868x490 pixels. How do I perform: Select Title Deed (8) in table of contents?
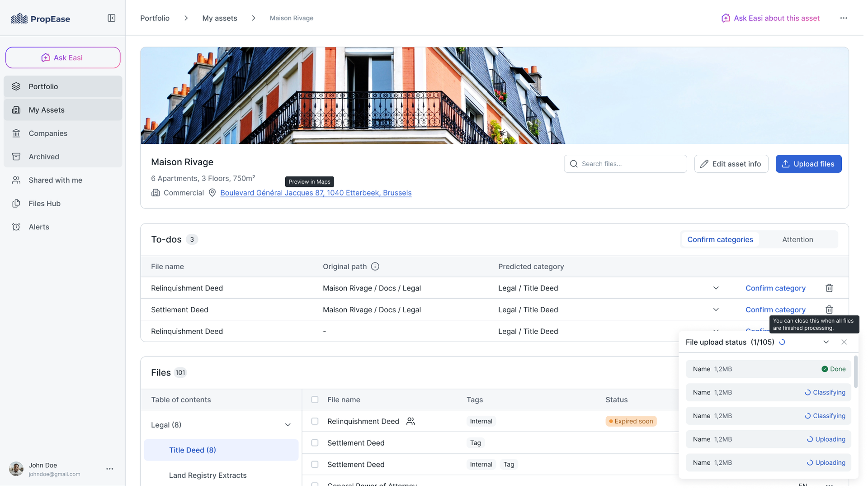click(x=193, y=450)
